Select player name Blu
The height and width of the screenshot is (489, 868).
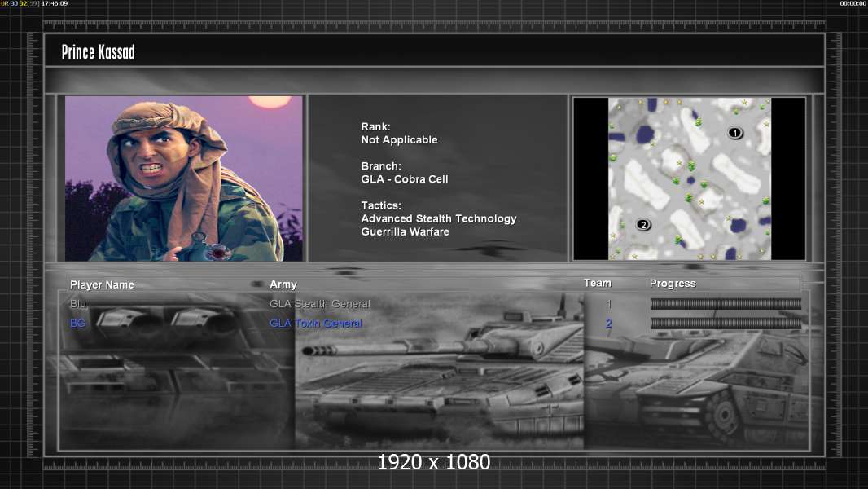pyautogui.click(x=78, y=304)
